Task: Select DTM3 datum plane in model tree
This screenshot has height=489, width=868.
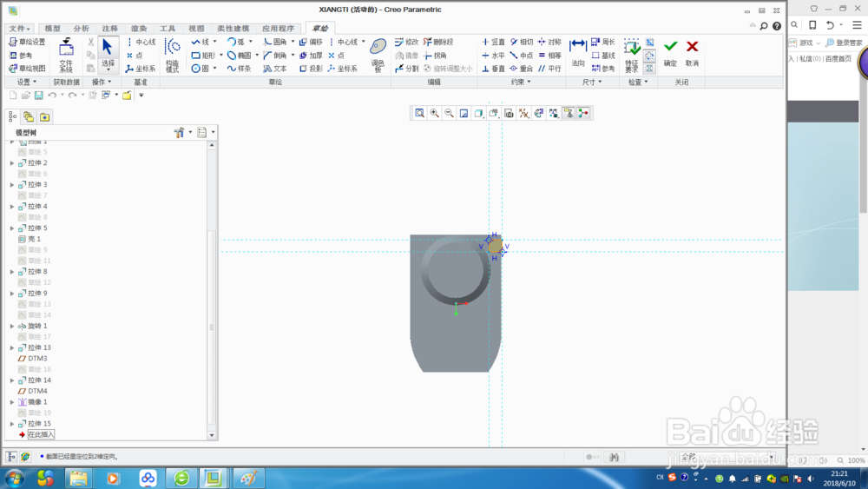Action: [33, 359]
